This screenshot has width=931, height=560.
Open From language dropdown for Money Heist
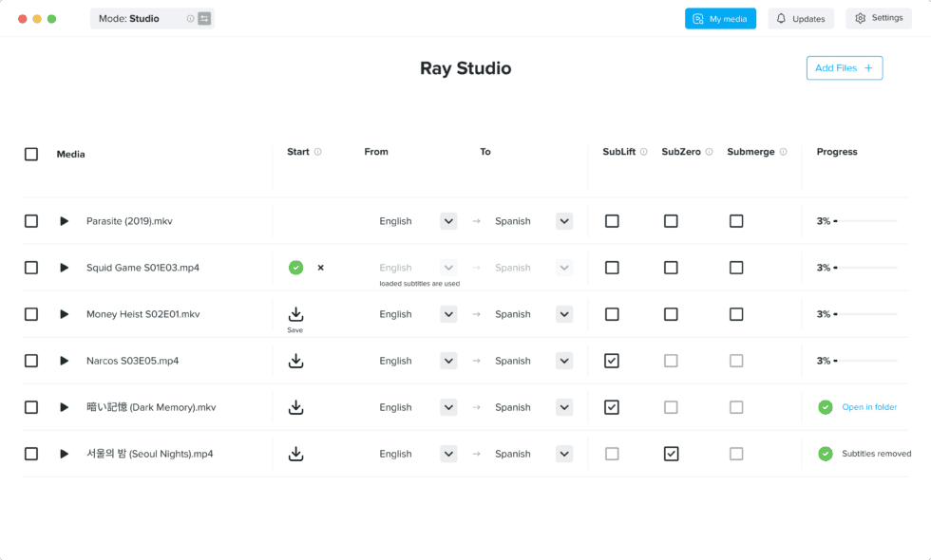click(448, 314)
